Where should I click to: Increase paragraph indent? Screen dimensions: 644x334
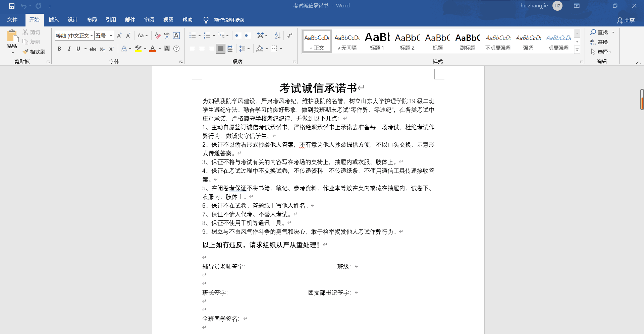248,36
